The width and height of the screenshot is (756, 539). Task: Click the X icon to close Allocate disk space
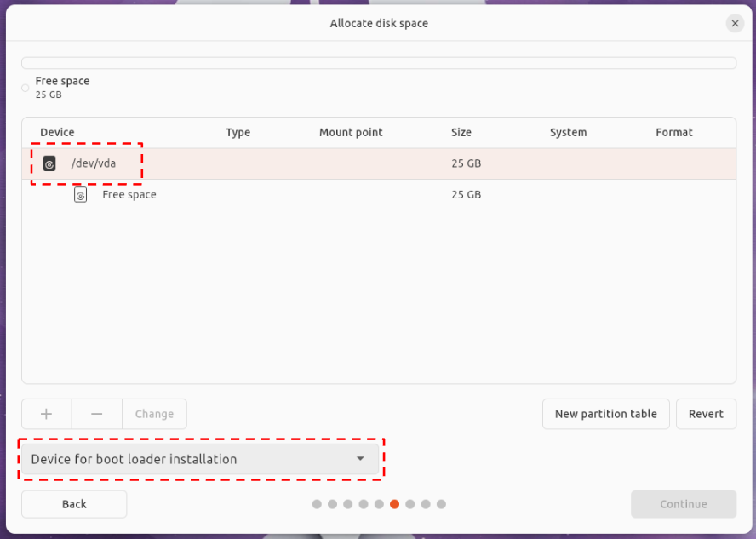point(735,23)
